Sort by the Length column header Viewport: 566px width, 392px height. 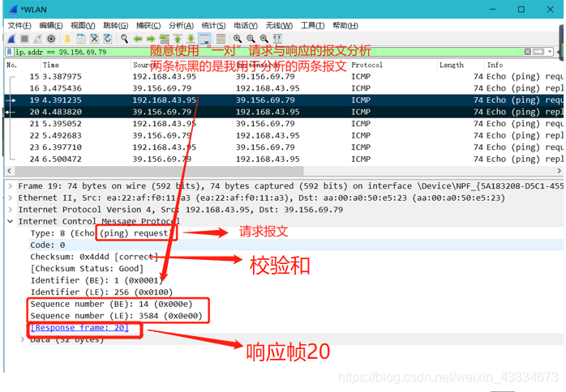tap(461, 65)
